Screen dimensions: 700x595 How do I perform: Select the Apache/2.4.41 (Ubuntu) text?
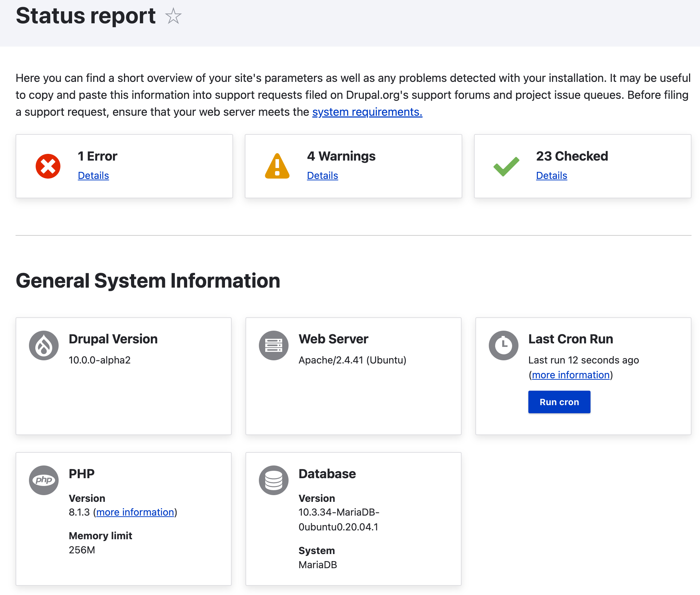coord(352,360)
